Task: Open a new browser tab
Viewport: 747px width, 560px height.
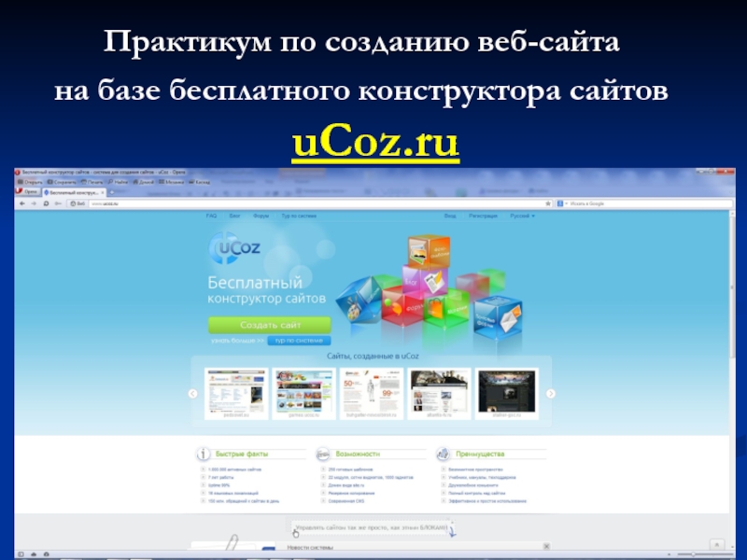Action: click(x=112, y=192)
